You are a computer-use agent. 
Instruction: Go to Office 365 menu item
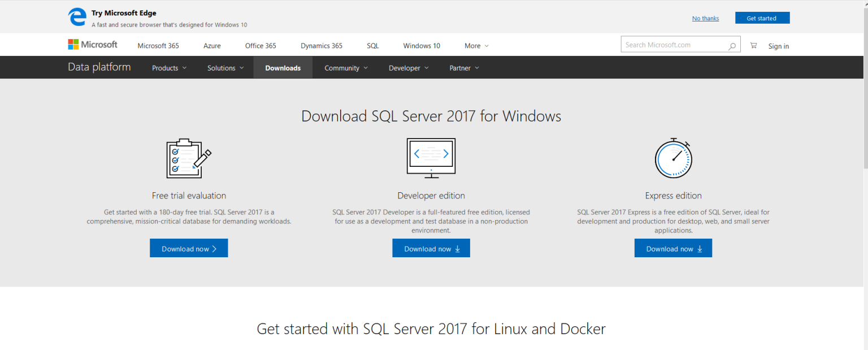click(261, 46)
